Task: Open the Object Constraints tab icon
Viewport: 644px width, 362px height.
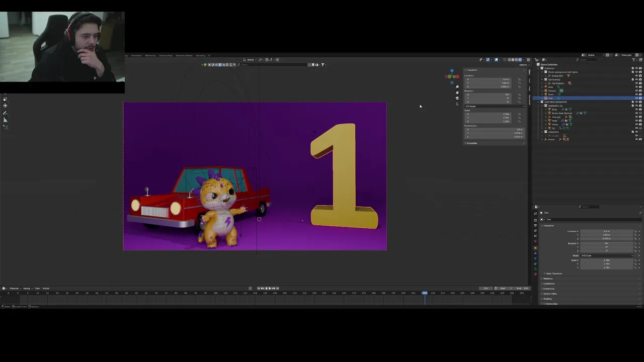Action: click(535, 263)
